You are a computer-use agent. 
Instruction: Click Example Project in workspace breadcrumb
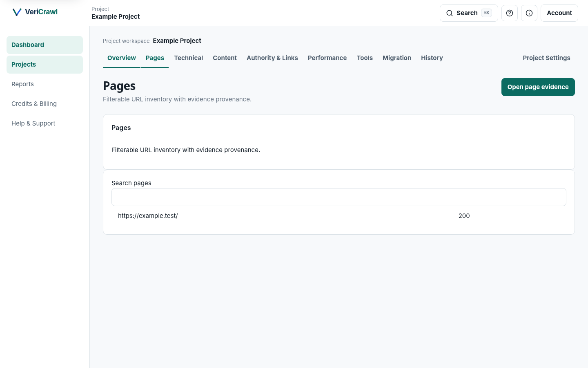tap(177, 41)
